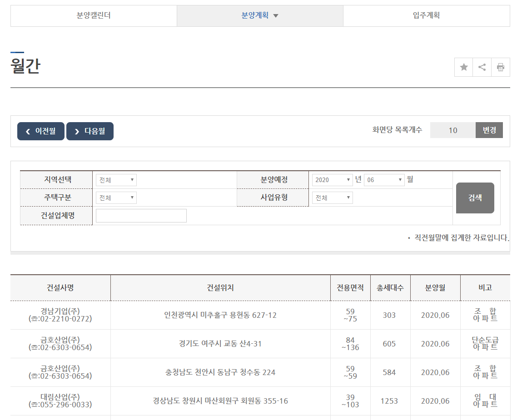Click area cell 84 ~136
The height and width of the screenshot is (420, 517).
350,344
